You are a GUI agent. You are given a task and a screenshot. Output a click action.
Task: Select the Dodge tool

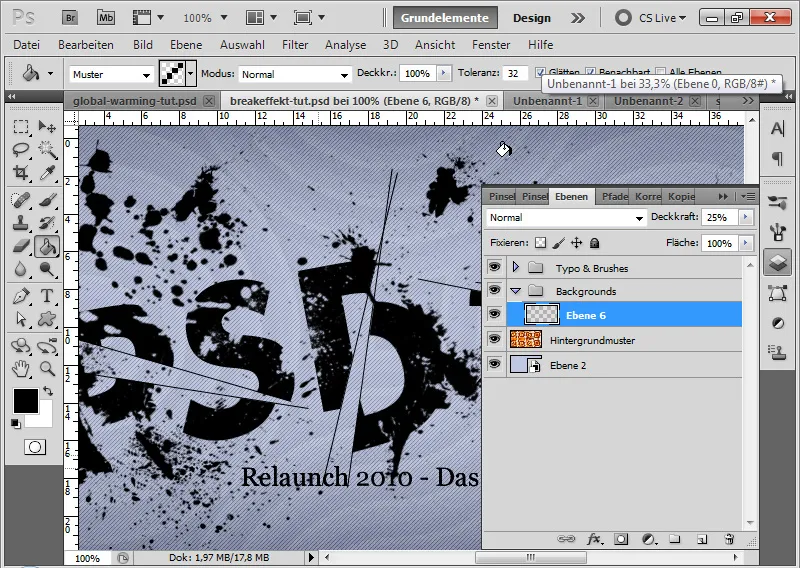tap(47, 269)
